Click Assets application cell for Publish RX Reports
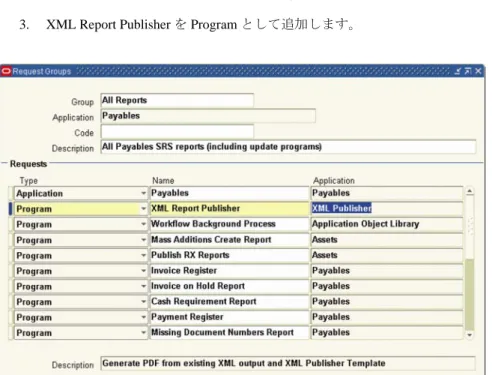 point(387,255)
